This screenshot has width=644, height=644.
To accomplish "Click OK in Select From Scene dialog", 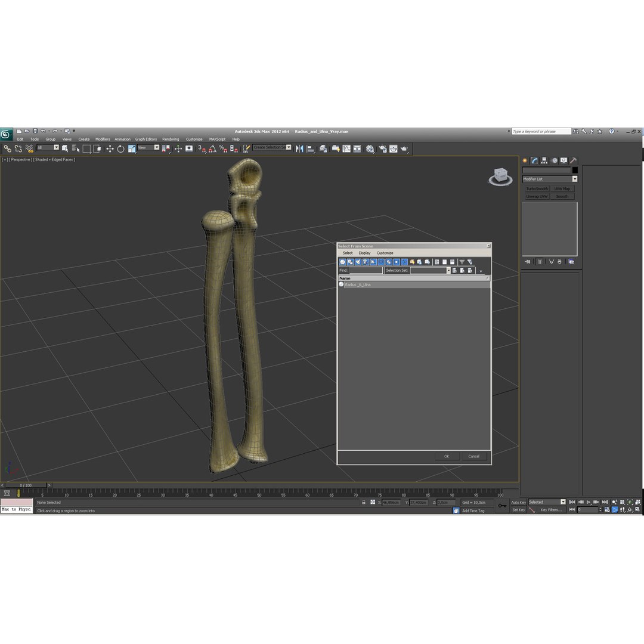I will pos(447,456).
